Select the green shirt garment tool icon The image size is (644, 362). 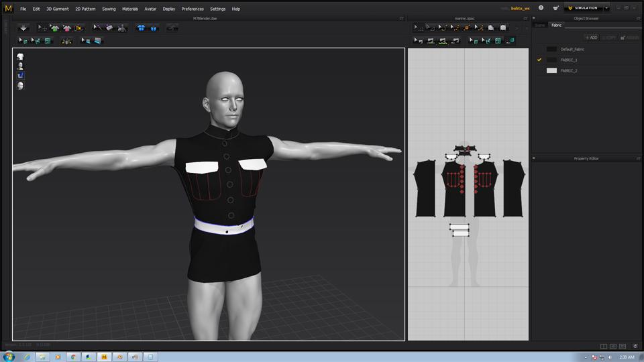click(x=54, y=28)
